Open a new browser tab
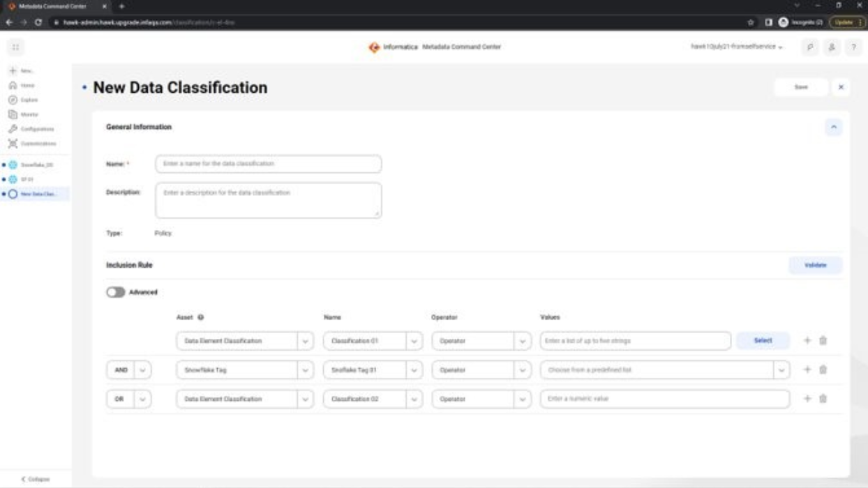Image resolution: width=868 pixels, height=488 pixels. pyautogui.click(x=122, y=6)
